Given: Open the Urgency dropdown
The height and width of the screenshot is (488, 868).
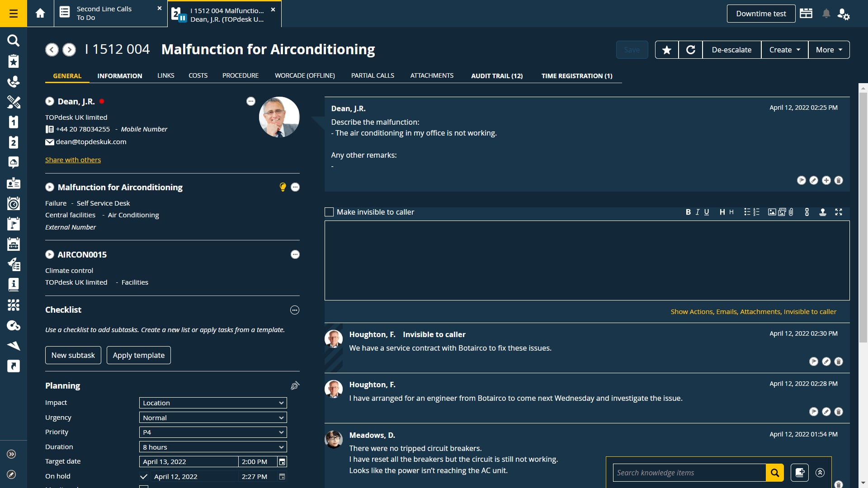Looking at the screenshot, I should pyautogui.click(x=213, y=418).
